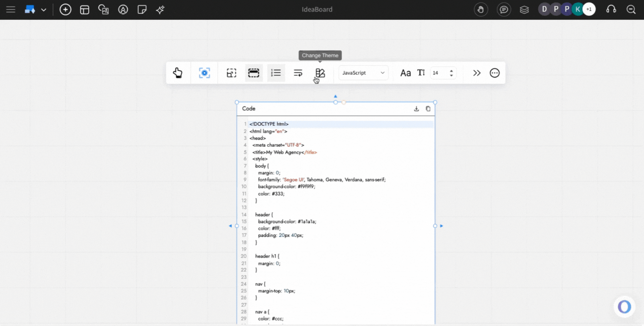The image size is (644, 326).
Task: Click the Code block title
Action: [249, 109]
